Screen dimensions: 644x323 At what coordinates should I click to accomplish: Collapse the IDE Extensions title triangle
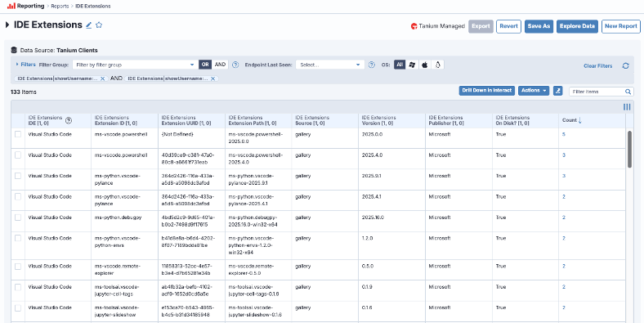[x=7, y=25]
